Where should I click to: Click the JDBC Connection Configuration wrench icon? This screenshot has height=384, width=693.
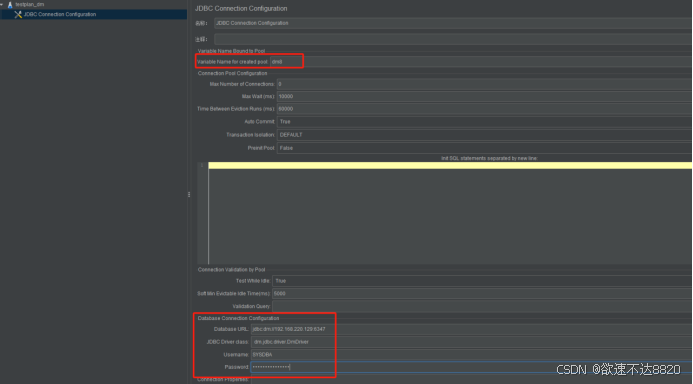click(18, 15)
